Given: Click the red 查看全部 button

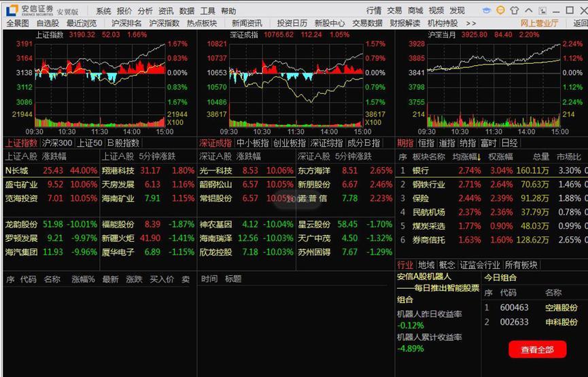Looking at the screenshot, I should point(538,350).
